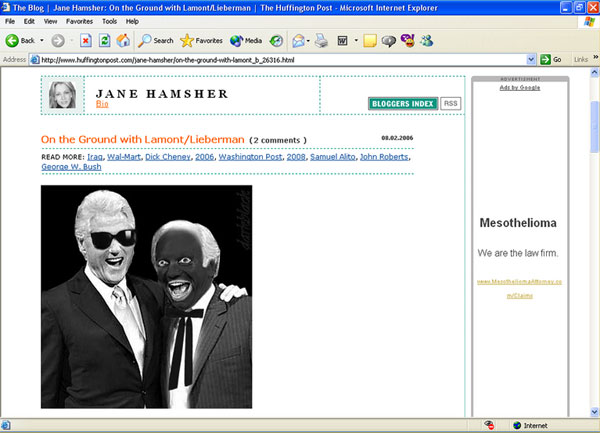Open the address bar URL dropdown
This screenshot has width=600, height=433.
click(x=530, y=59)
